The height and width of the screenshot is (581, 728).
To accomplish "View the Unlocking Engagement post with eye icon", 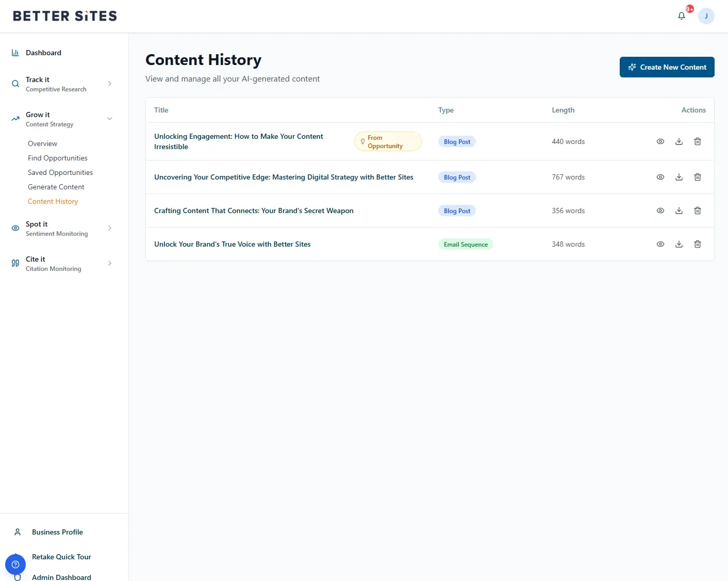I will pyautogui.click(x=660, y=141).
